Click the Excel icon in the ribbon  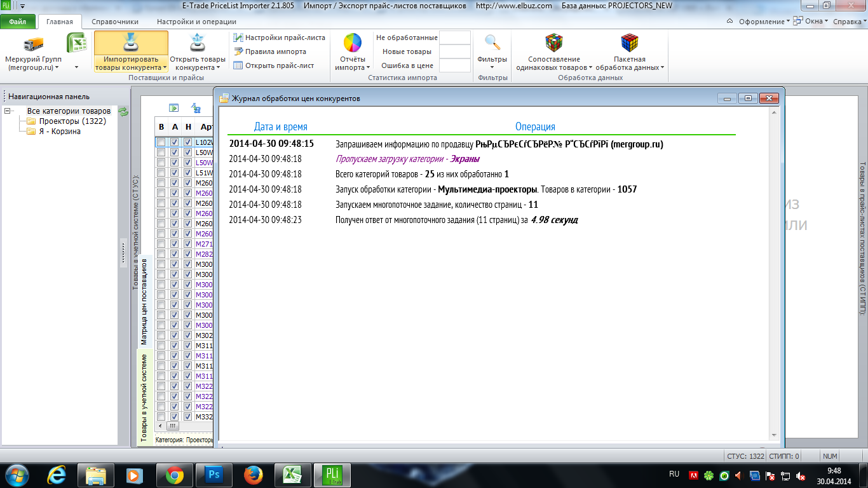click(x=77, y=44)
